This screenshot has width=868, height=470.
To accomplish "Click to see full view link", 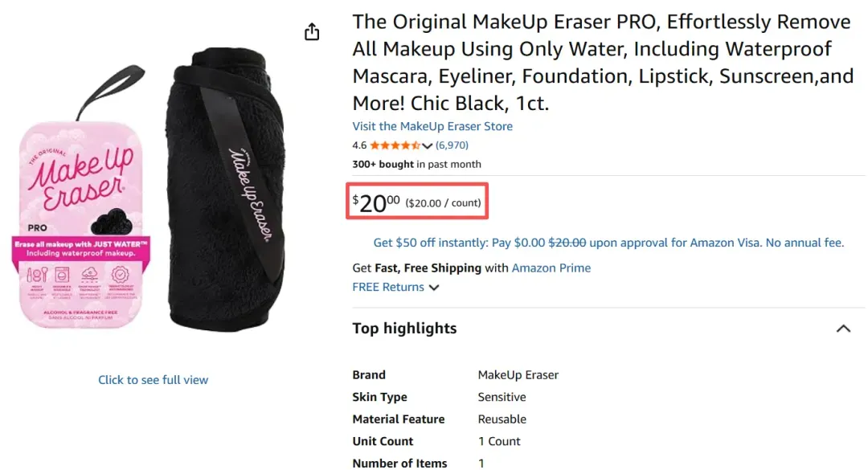I will (154, 380).
